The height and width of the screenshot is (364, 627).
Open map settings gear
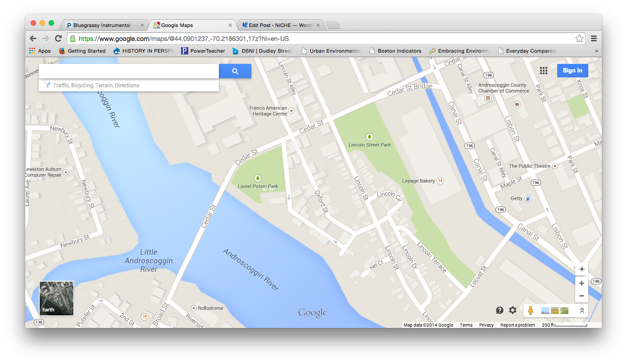pos(513,310)
